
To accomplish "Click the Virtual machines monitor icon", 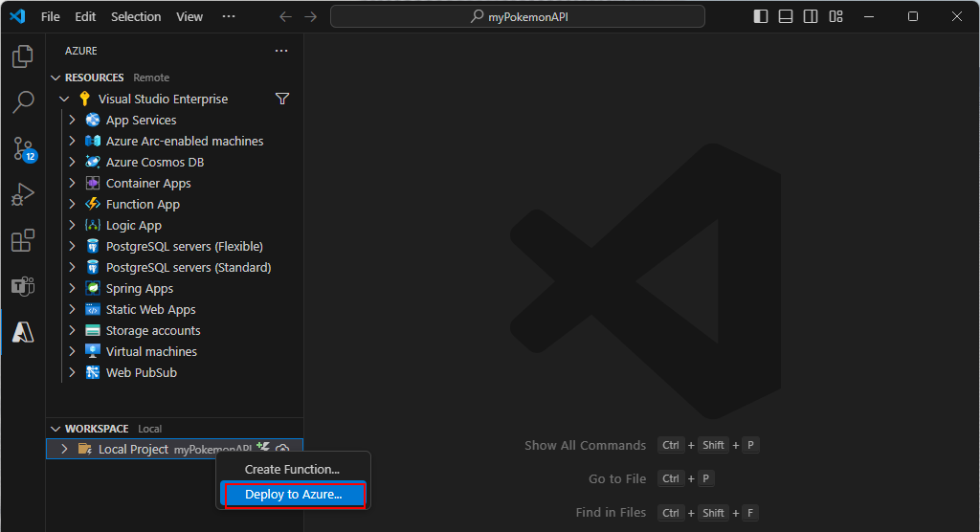I will pyautogui.click(x=93, y=351).
